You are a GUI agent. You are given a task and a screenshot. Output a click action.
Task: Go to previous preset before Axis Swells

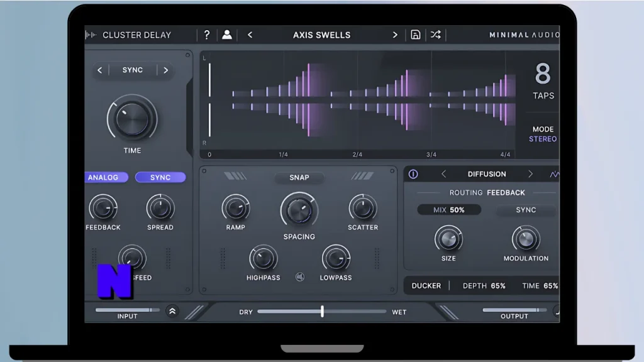[250, 35]
